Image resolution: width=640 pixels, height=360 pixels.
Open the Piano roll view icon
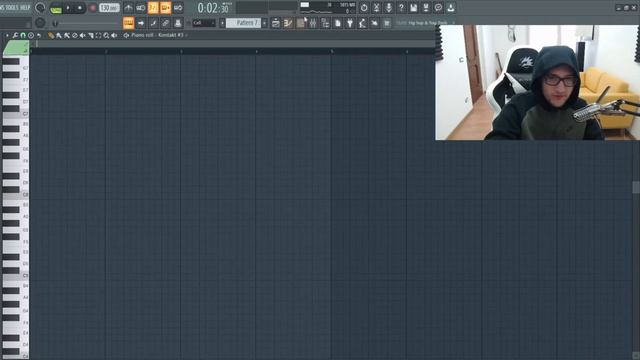click(288, 23)
